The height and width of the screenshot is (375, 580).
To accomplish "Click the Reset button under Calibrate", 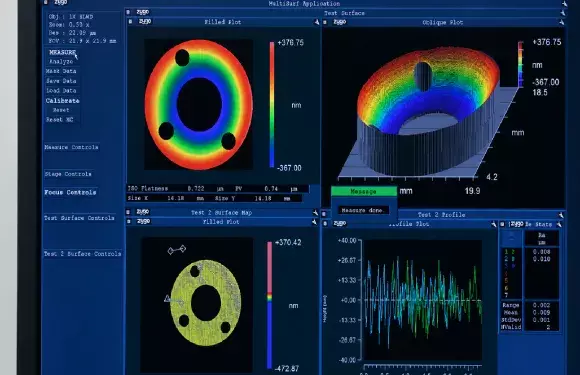I will pos(61,110).
